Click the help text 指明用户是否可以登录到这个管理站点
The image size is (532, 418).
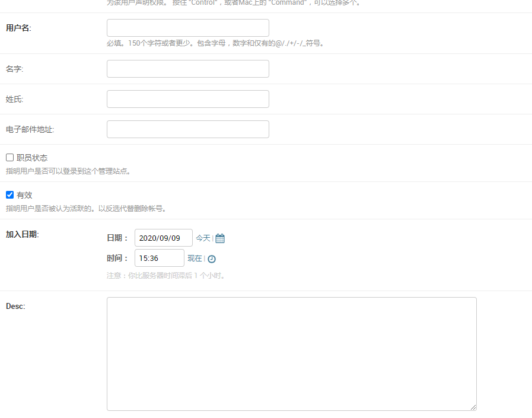pyautogui.click(x=68, y=171)
